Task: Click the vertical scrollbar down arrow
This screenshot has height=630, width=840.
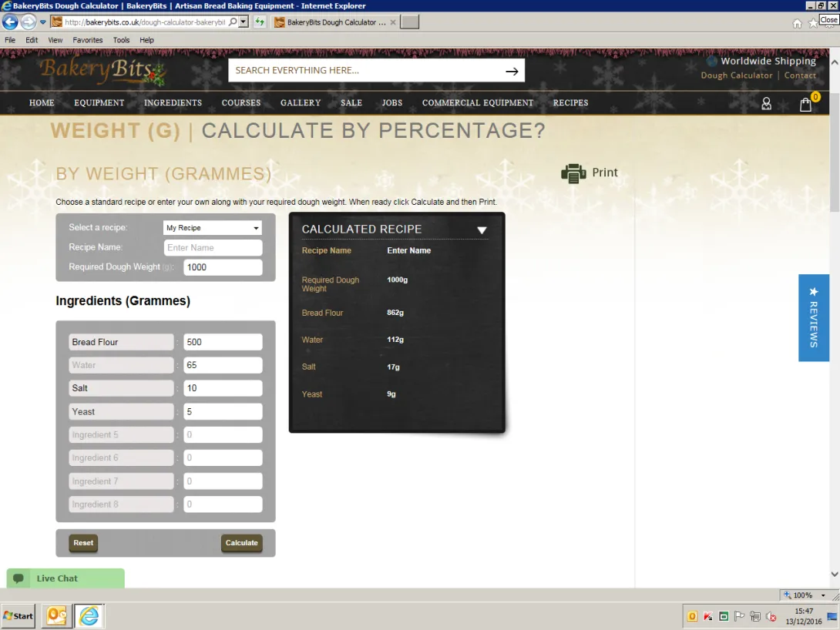Action: (x=835, y=574)
